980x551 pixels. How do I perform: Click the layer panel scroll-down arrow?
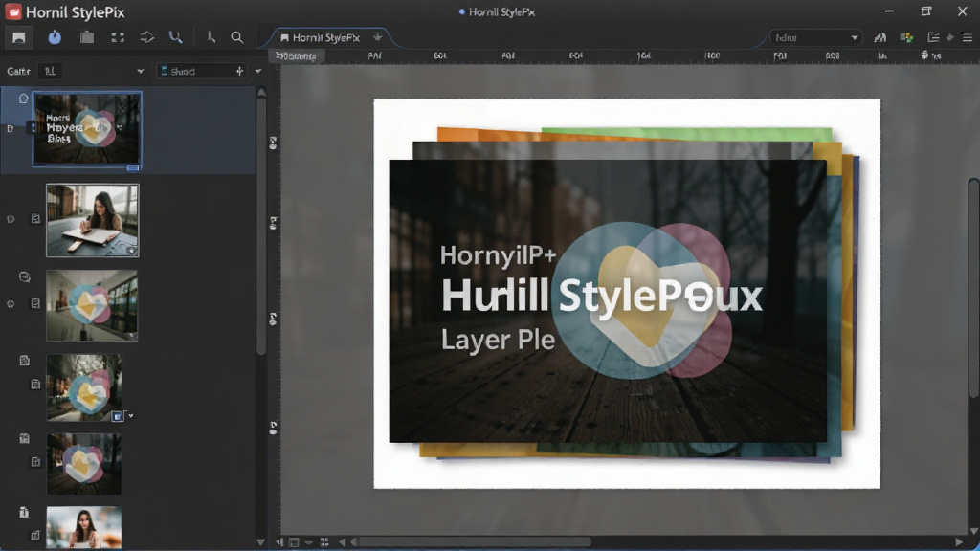[x=261, y=542]
